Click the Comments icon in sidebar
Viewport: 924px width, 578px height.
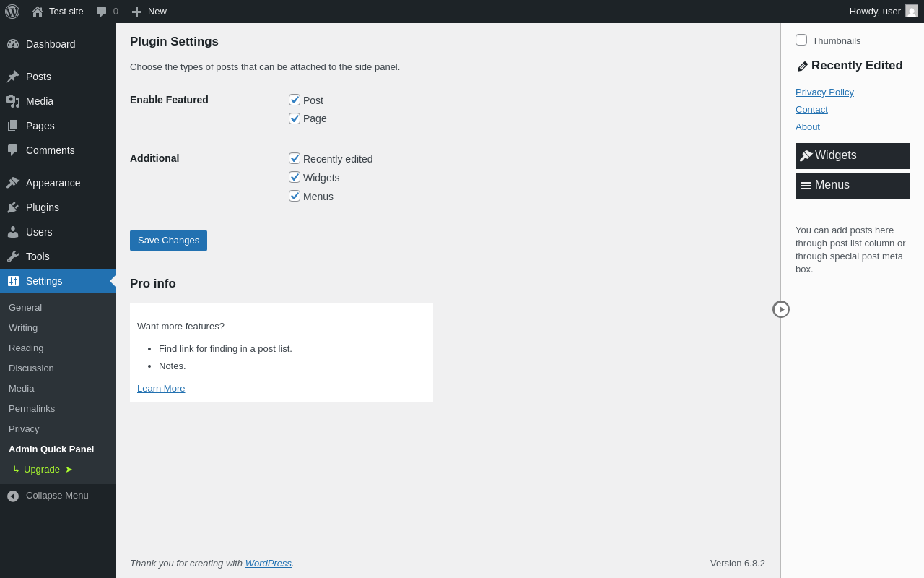click(13, 150)
